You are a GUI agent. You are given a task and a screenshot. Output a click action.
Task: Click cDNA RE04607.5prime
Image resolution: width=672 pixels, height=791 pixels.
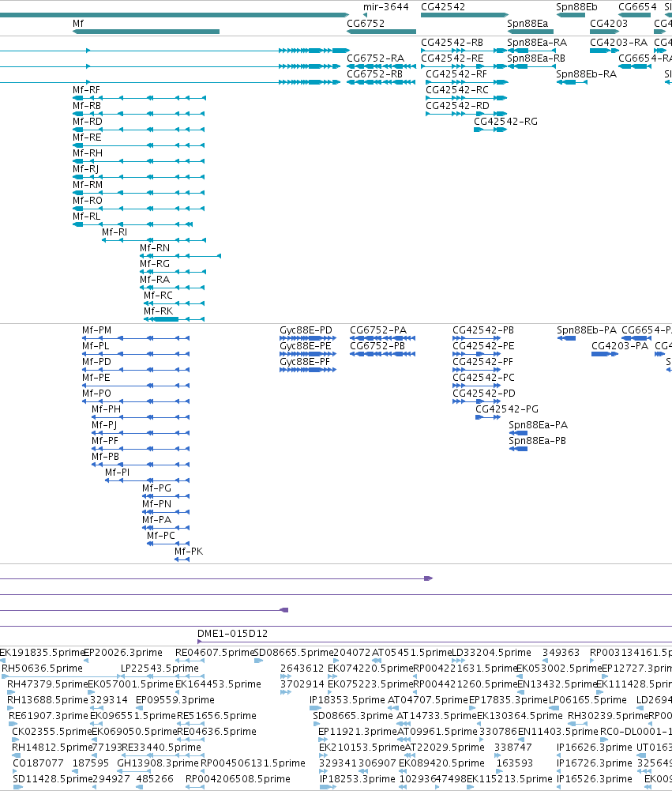(215, 653)
